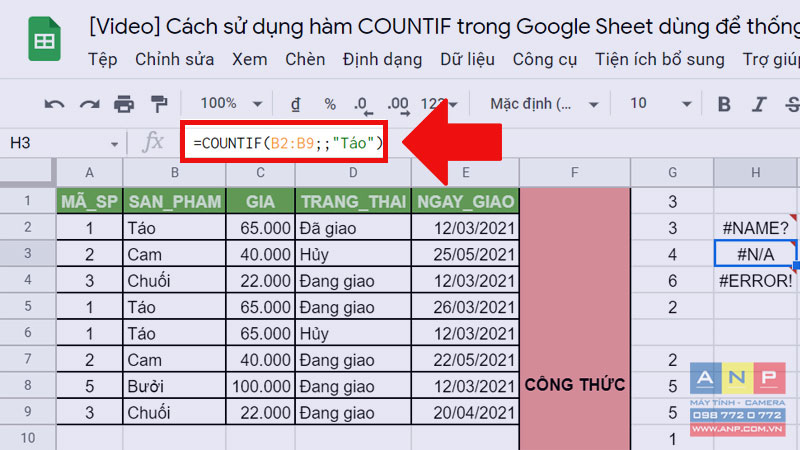Screen dimensions: 800x450
Task: Apply percent format icon
Action: coord(330,105)
